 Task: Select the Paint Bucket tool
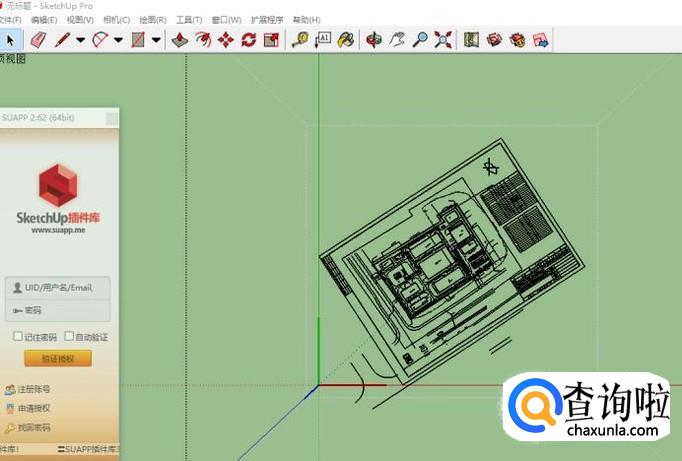(346, 40)
